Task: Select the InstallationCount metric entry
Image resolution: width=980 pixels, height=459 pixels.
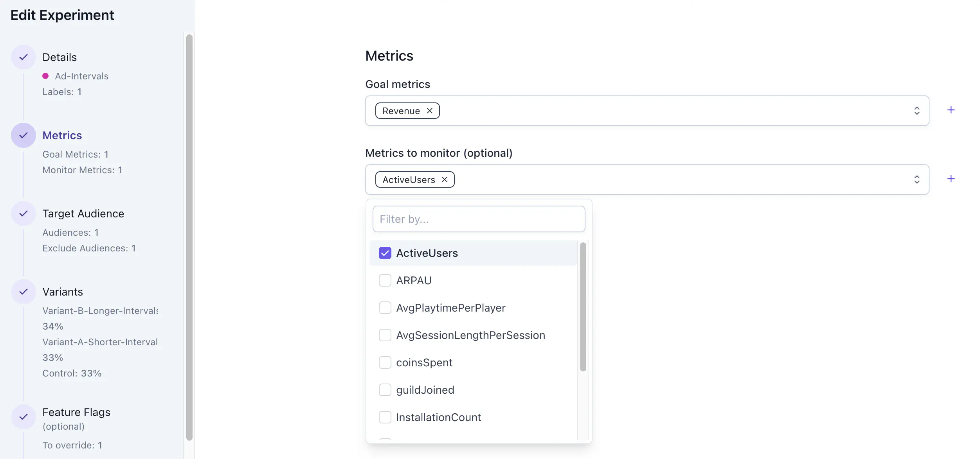Action: (438, 417)
